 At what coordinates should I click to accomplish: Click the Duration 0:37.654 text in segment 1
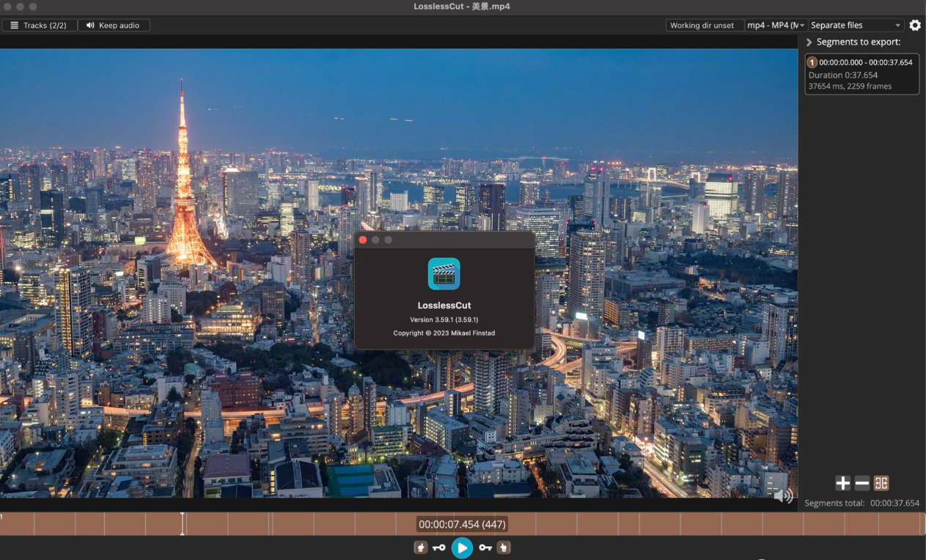pyautogui.click(x=843, y=75)
